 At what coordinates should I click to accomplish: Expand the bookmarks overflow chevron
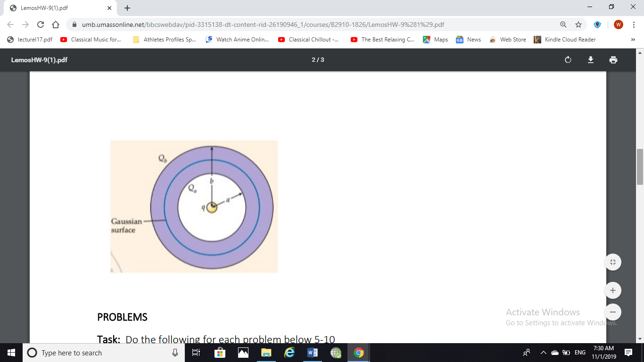tap(634, 40)
